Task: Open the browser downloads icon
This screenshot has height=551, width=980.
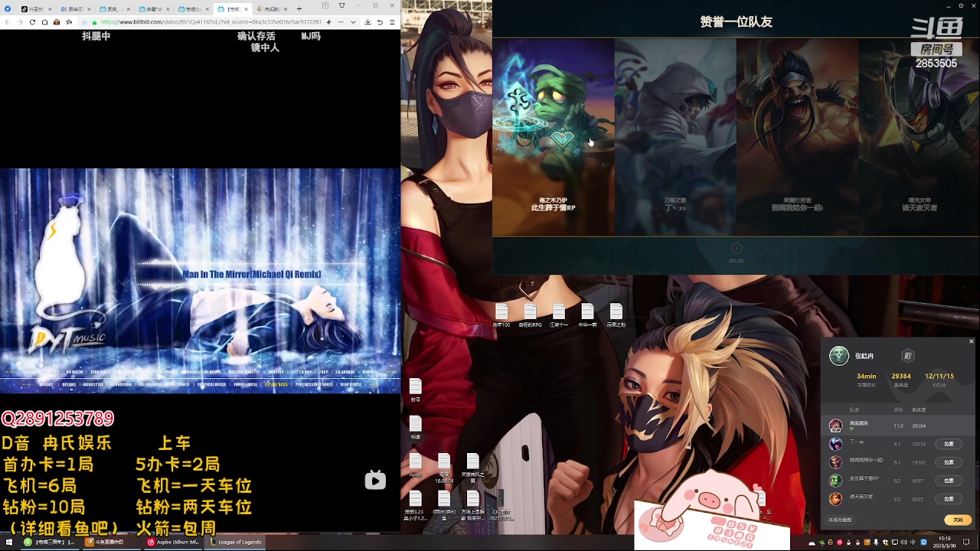Action: (367, 22)
